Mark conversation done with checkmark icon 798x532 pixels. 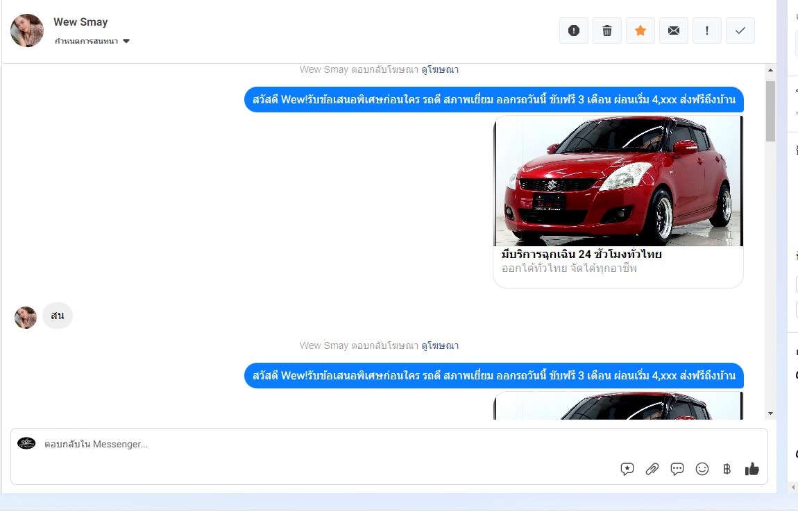(x=740, y=31)
